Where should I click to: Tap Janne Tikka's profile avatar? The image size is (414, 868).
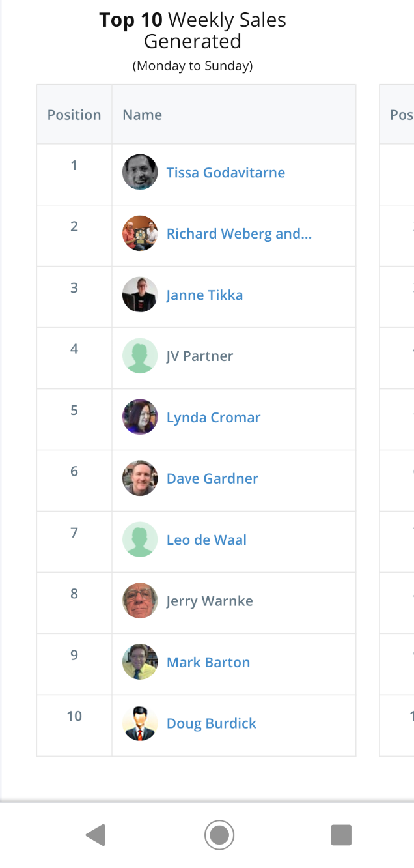point(140,295)
